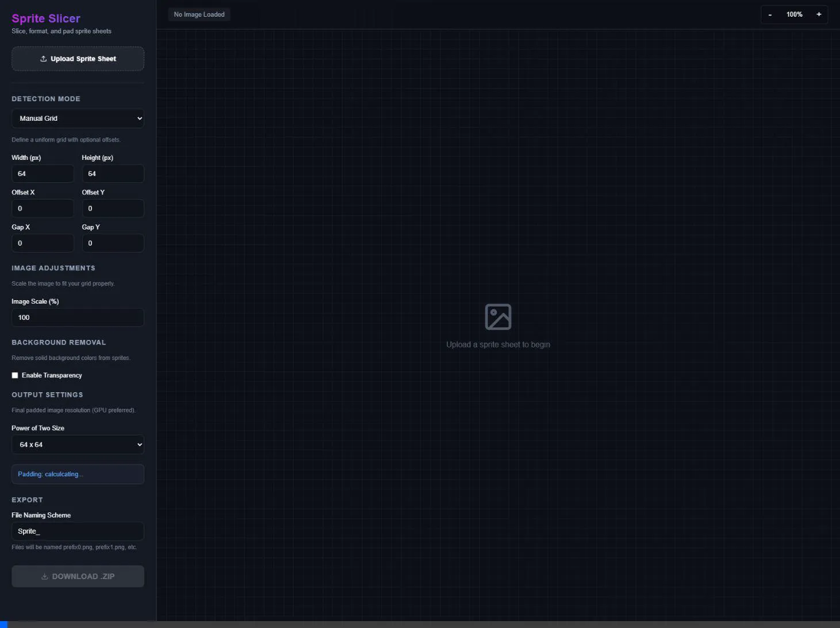Focus the Gap X input box
This screenshot has height=628, width=840.
click(43, 243)
